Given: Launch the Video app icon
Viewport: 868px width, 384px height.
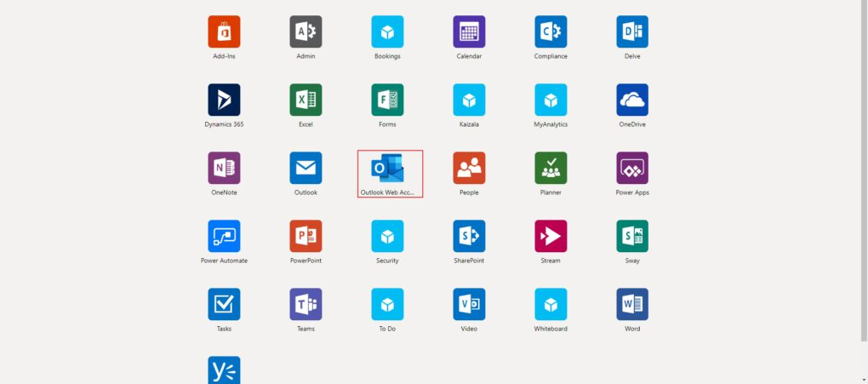Looking at the screenshot, I should (469, 304).
